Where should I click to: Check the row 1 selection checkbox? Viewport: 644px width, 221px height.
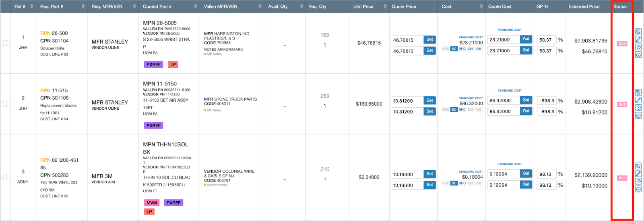[5, 43]
